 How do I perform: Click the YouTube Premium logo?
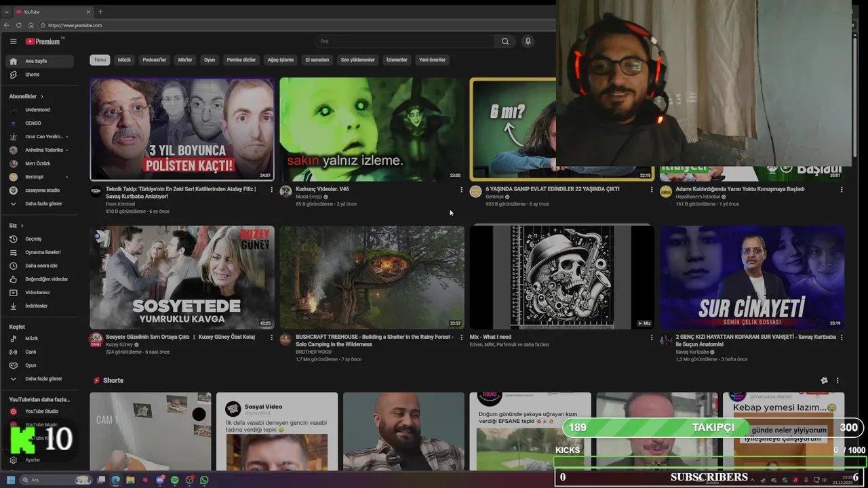[x=43, y=41]
